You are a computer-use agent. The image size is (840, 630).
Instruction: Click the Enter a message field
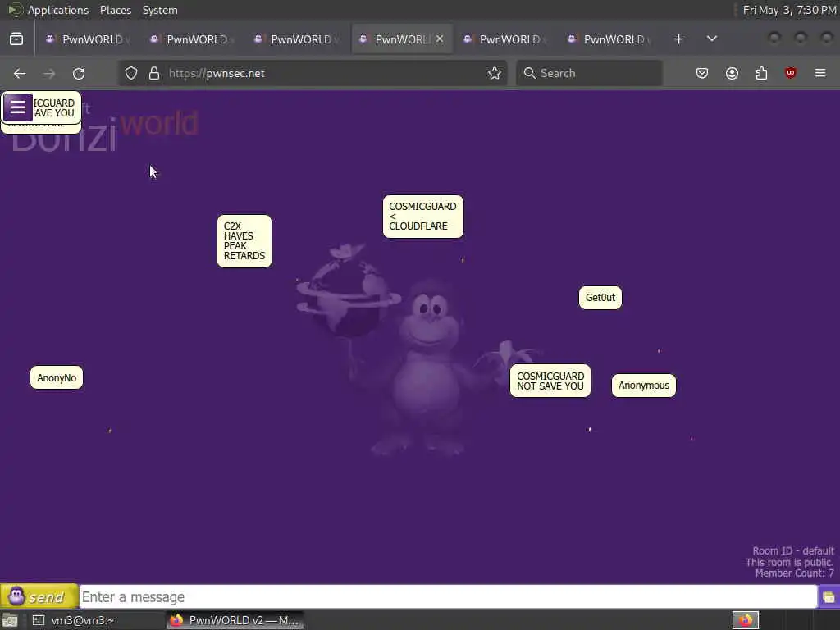pos(448,597)
